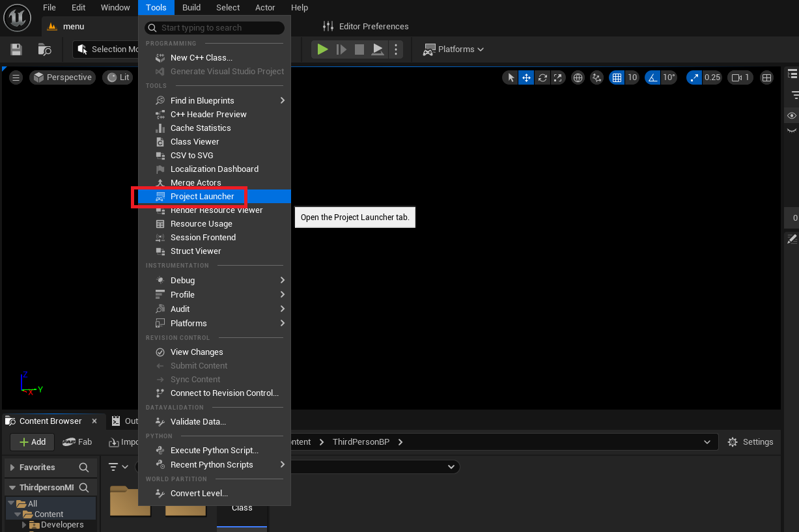Toggle surface snapping in the viewport toolbar
Screen dimensions: 799x532
(597, 77)
